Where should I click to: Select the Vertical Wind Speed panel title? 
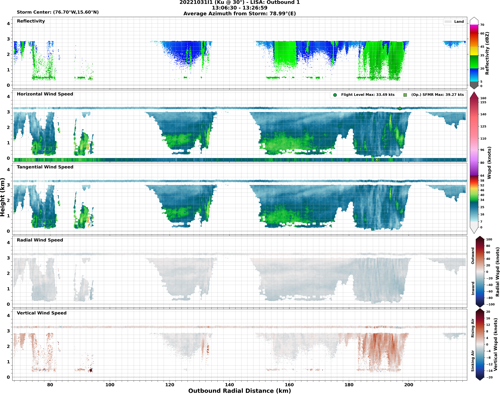tap(42, 313)
